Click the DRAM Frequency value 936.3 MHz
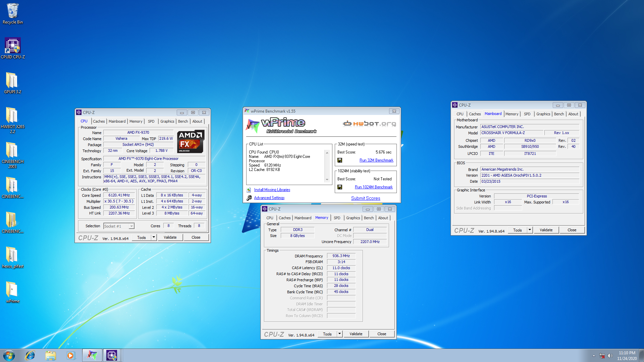 [341, 256]
